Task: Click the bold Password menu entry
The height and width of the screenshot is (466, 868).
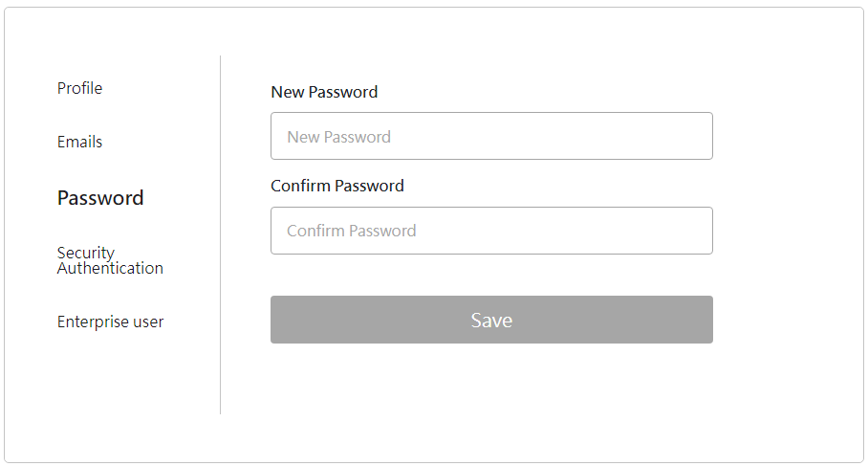Action: (x=100, y=198)
